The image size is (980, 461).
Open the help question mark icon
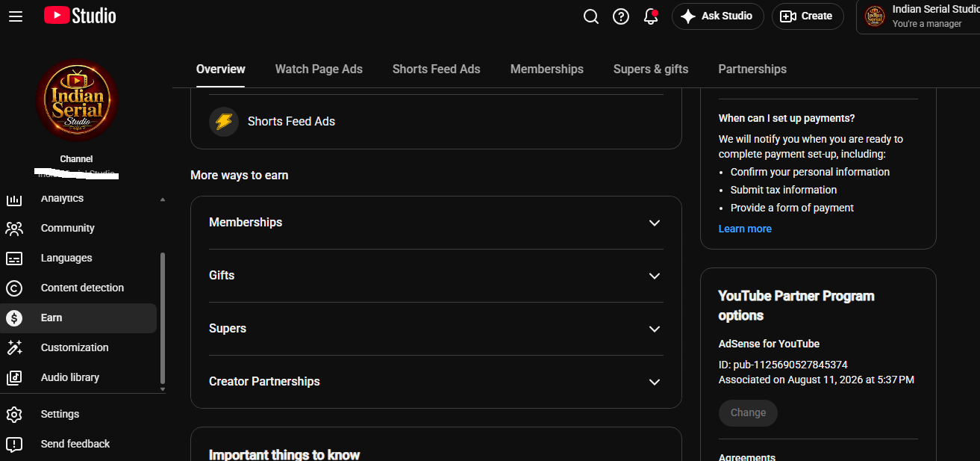pyautogui.click(x=621, y=16)
